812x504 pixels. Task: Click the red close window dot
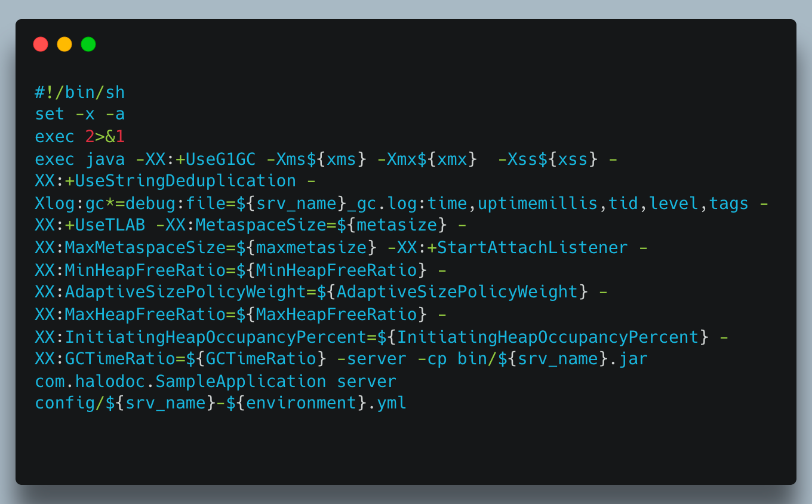(41, 44)
